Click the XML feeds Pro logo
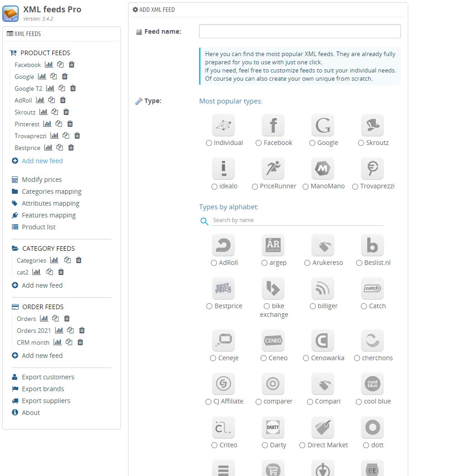Image resolution: width=457 pixels, height=476 pixels. 10,14
